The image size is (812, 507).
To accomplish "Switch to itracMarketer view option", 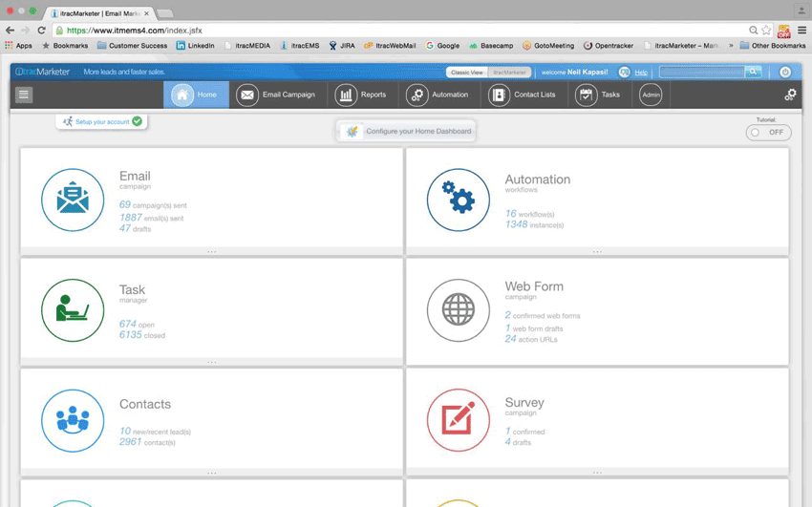I will point(509,73).
